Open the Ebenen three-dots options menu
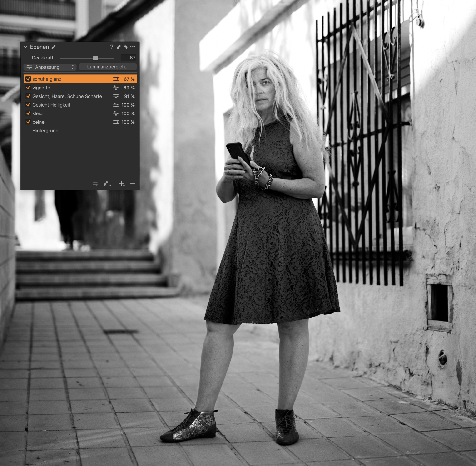 coord(133,46)
